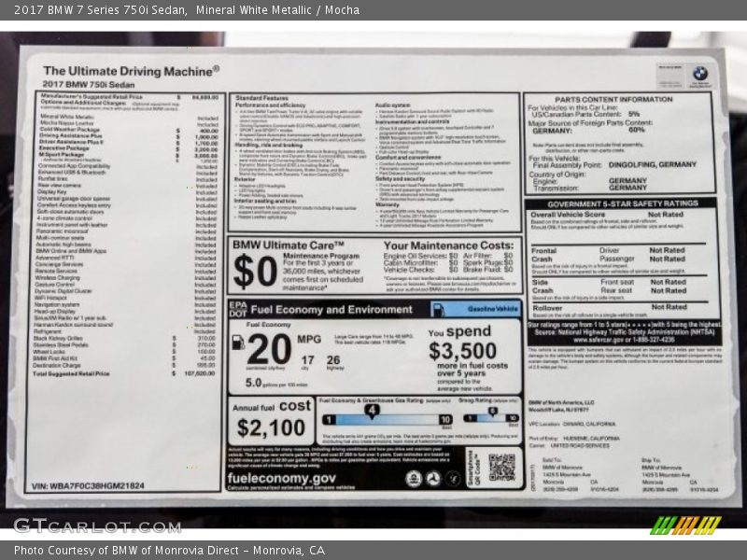The image size is (747, 560).
Task: Click the fueleconomy.gov web address
Action: 282,478
